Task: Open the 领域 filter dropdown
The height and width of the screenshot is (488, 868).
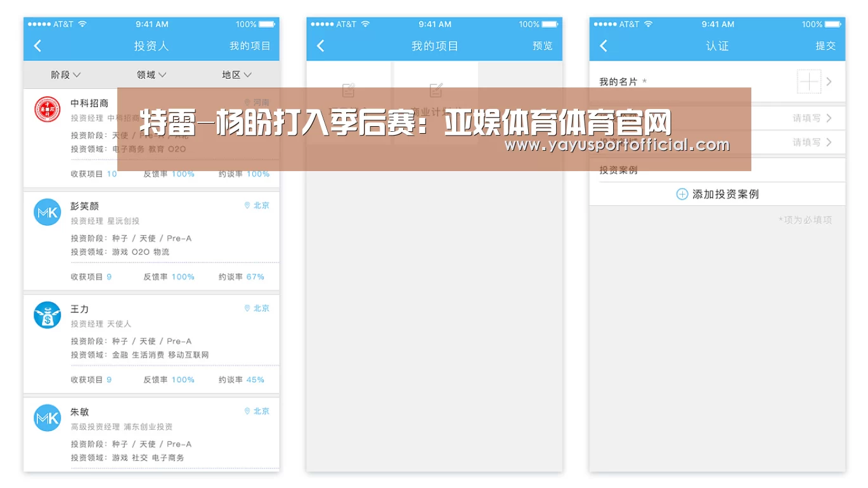Action: [x=152, y=75]
